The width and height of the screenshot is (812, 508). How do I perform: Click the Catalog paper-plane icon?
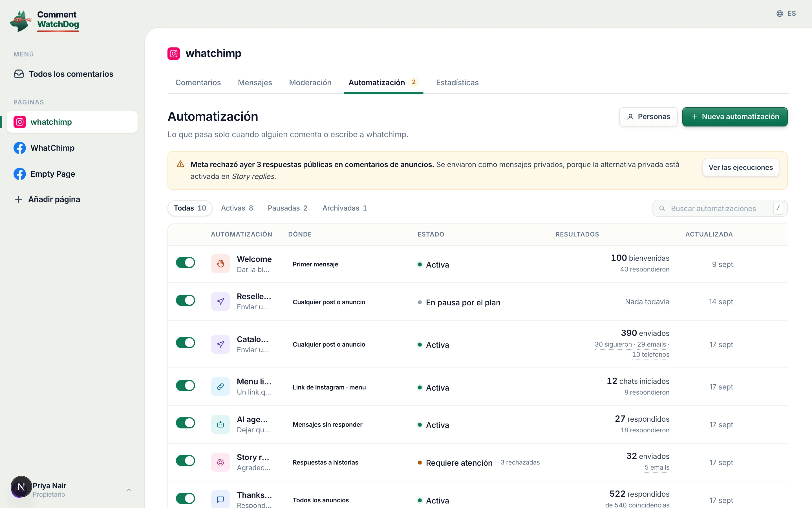220,344
